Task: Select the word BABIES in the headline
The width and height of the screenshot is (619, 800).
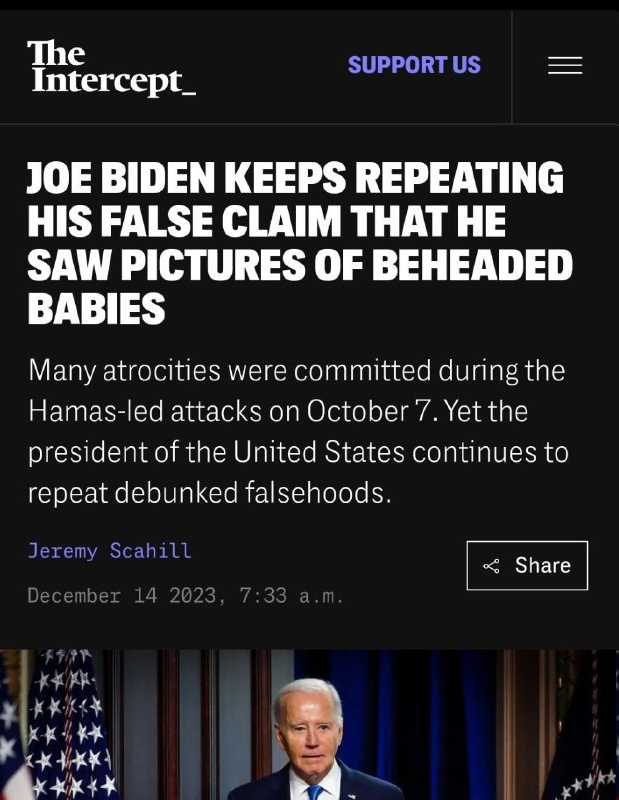Action: (96, 309)
